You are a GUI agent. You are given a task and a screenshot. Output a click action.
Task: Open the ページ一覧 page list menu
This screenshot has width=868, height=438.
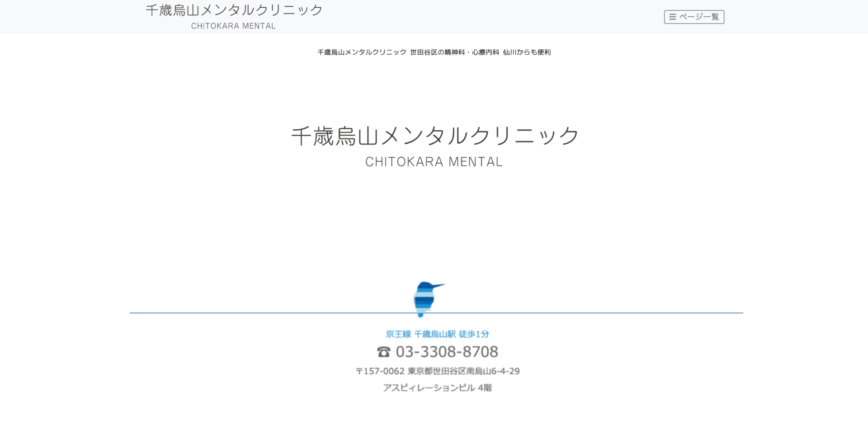694,17
